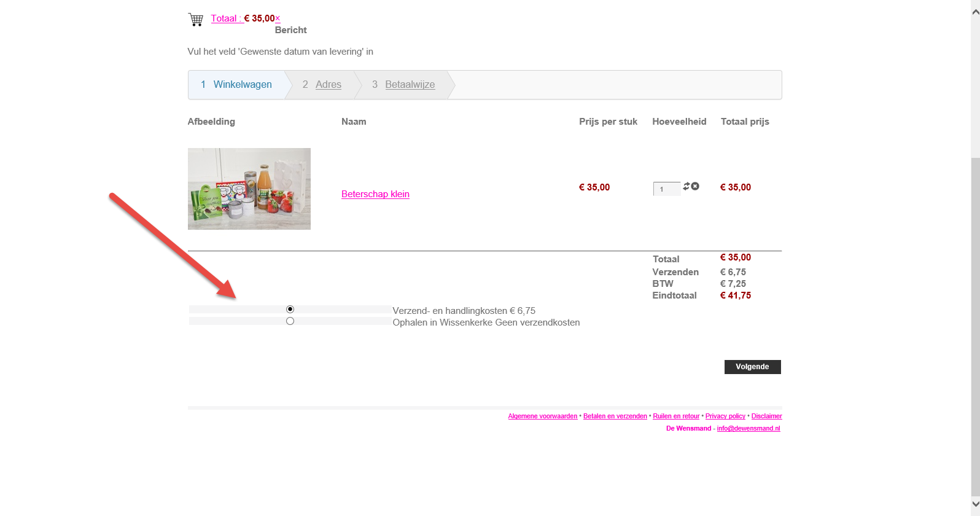Select Verzend- en handlingkosten radio button
This screenshot has height=516, width=980.
[290, 310]
